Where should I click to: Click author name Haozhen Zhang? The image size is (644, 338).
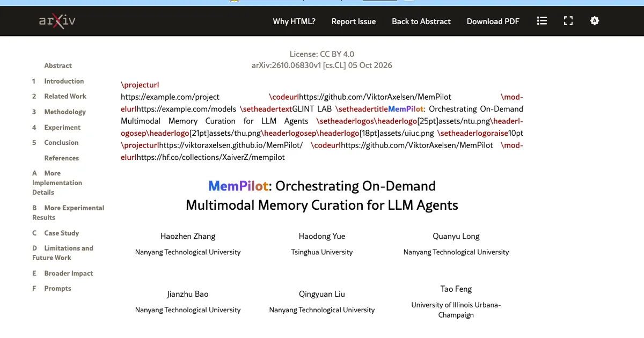tap(188, 236)
